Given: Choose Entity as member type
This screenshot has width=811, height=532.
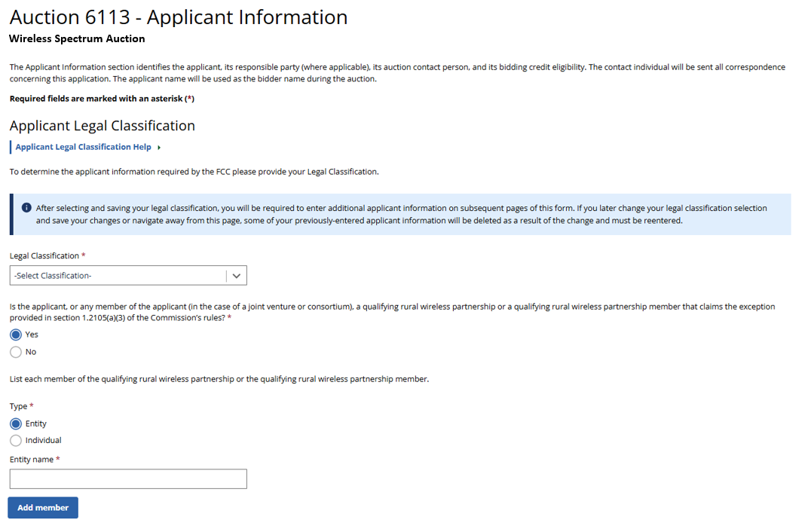Looking at the screenshot, I should [16, 424].
